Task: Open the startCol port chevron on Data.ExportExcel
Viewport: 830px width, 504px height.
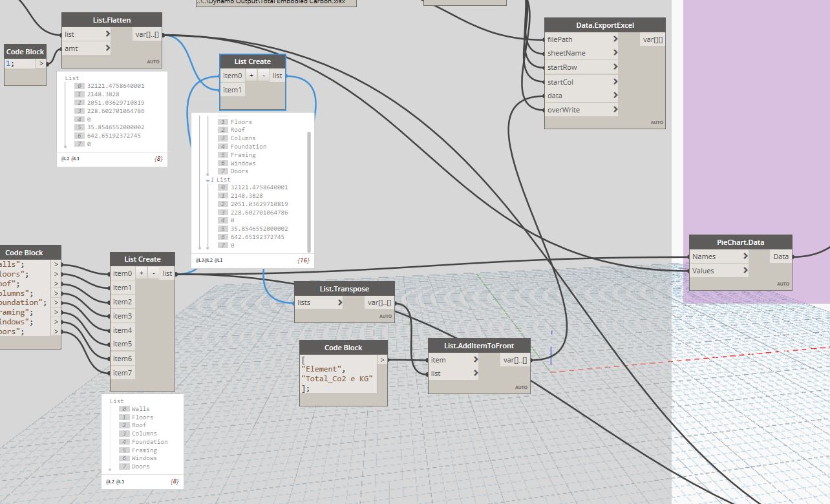Action: [x=615, y=82]
